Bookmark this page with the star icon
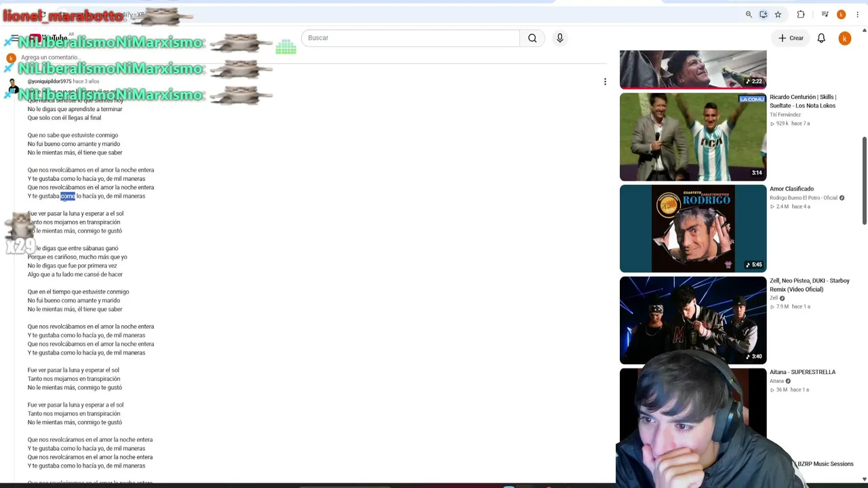This screenshot has height=488, width=868. (x=778, y=14)
